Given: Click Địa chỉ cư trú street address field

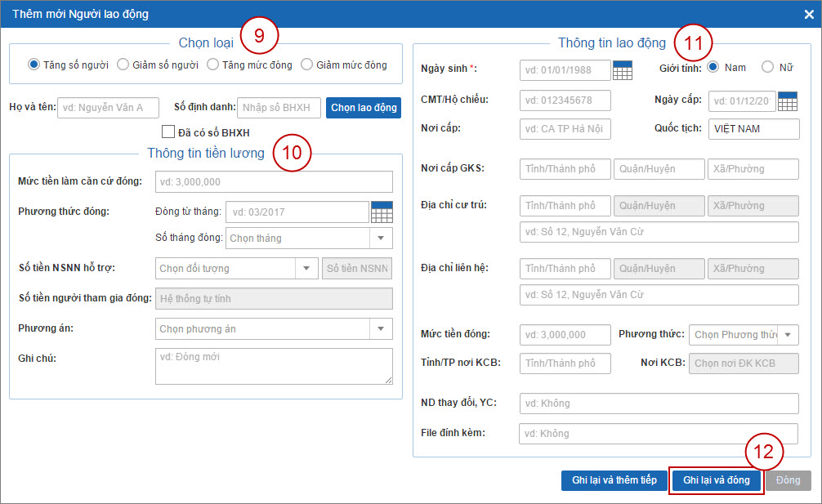Looking at the screenshot, I should 659,232.
